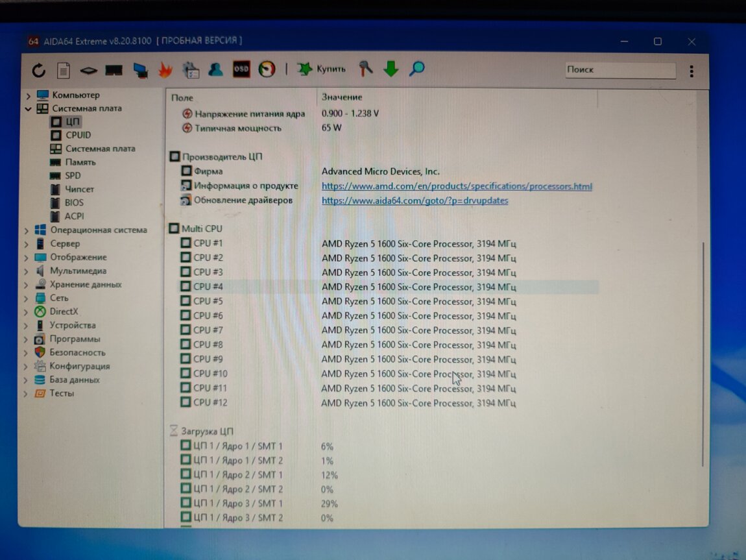Screen dimensions: 746x560
Task: Open the monitor diagnostics toolbar icon
Action: pyautogui.click(x=140, y=70)
